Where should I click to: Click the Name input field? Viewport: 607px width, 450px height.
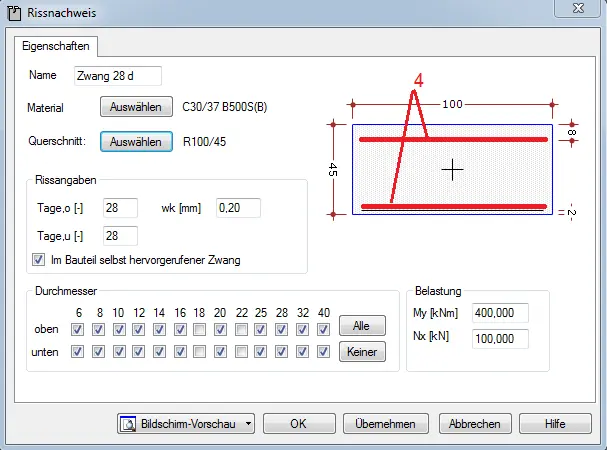click(x=118, y=76)
